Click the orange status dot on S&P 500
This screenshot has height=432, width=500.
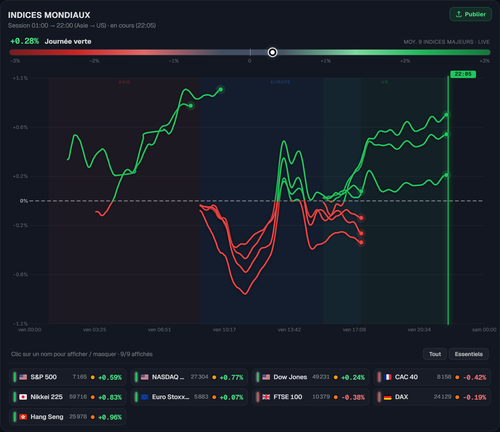click(x=93, y=377)
